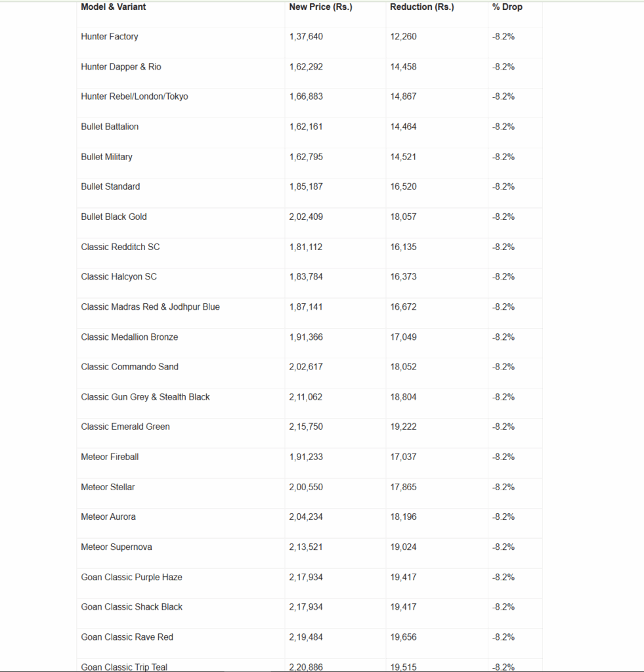Click the Reduction (Rs.) column header

tap(421, 7)
